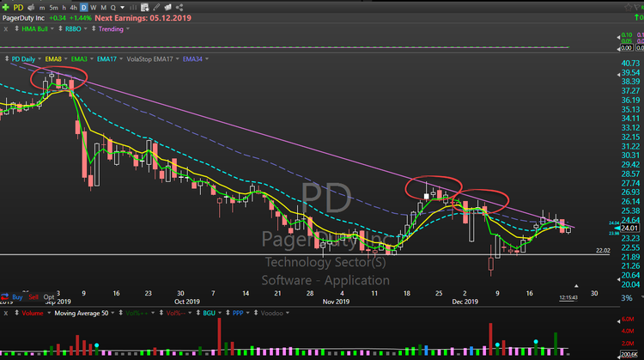Click the PPP reorder arrows icon
Viewport: 644px width, 360px height.
(x=228, y=313)
